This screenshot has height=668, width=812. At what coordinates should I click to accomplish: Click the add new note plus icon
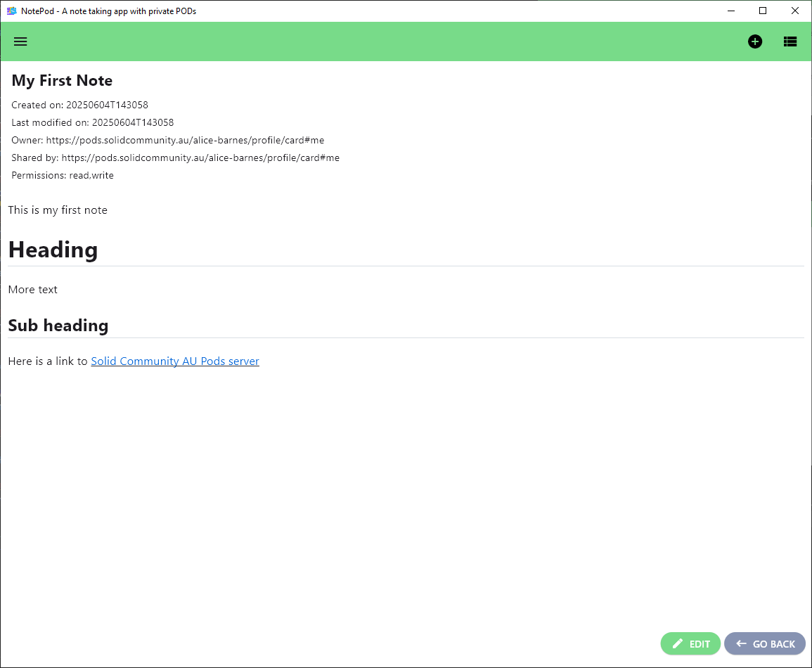pos(755,41)
